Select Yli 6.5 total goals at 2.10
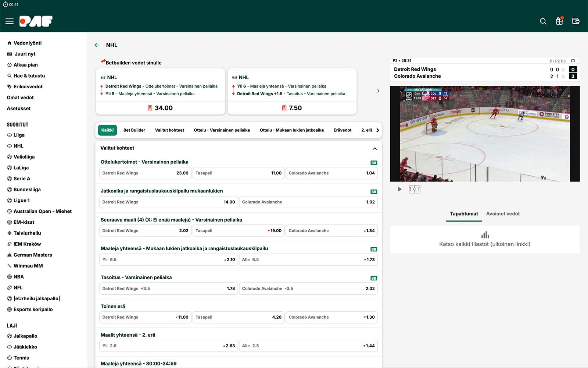This screenshot has width=588, height=368. pos(169,260)
